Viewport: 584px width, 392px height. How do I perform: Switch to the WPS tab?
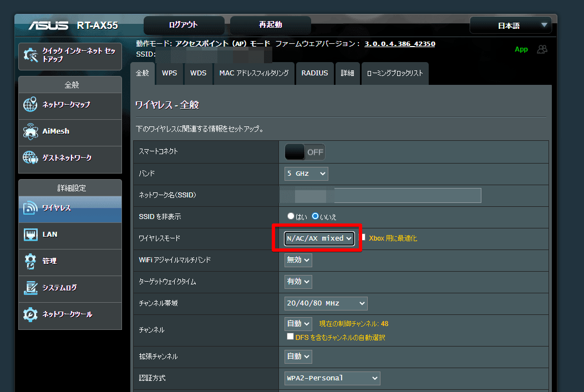[169, 73]
